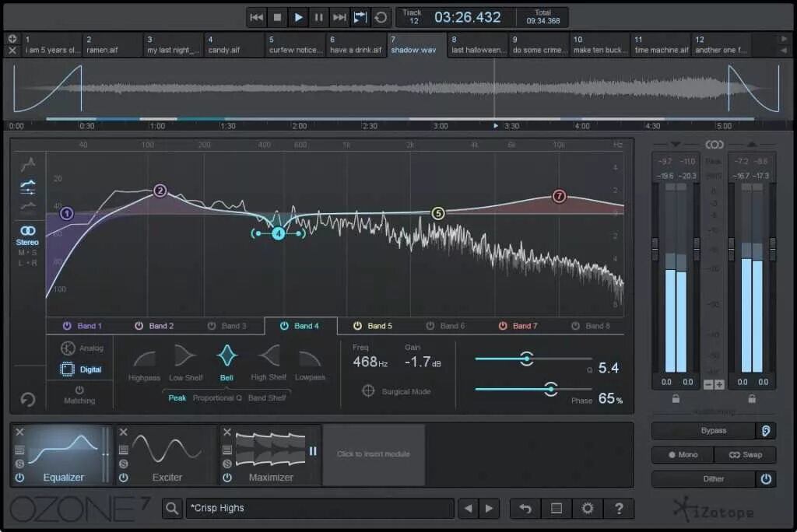Switch to track 'have a drink.aif'
797x532 pixels.
[x=356, y=44]
